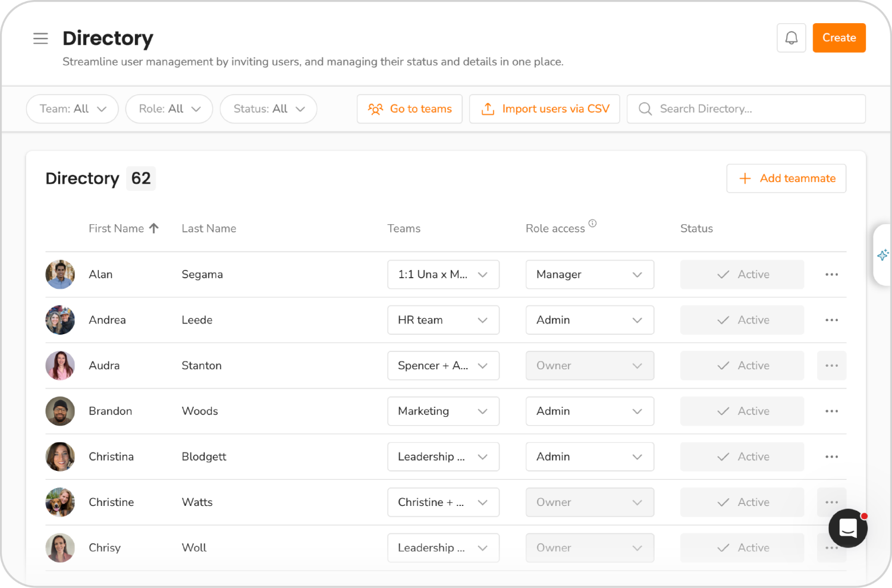Click the teams icon on Go to teams

(375, 109)
